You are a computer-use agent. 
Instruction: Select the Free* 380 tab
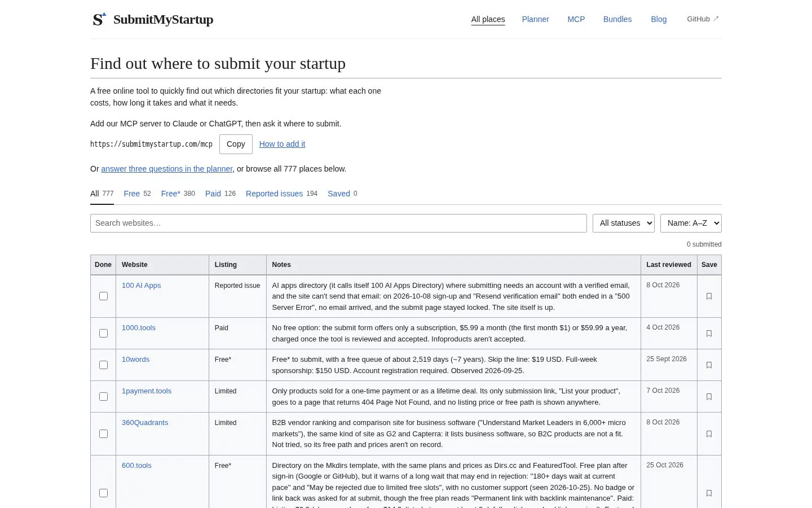coord(178,194)
